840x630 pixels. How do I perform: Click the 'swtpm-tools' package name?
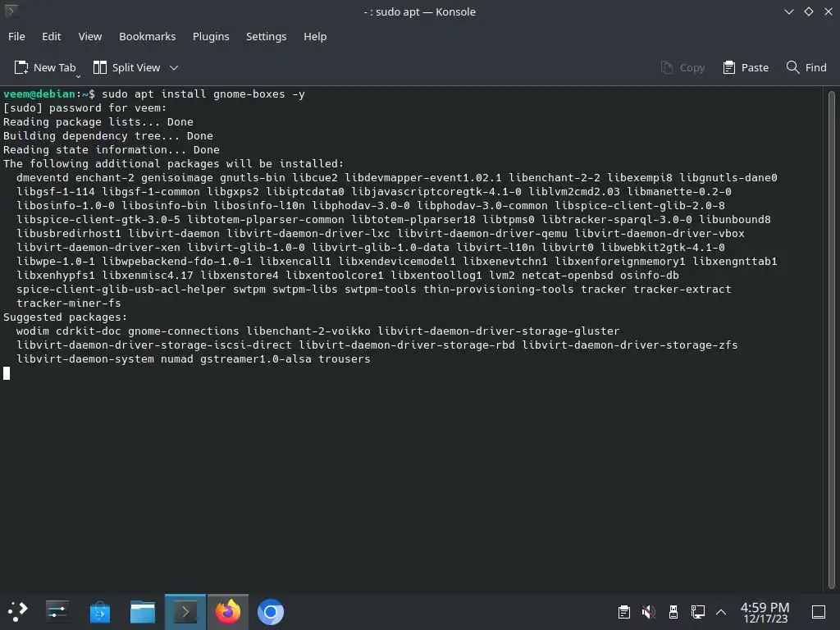click(x=381, y=290)
